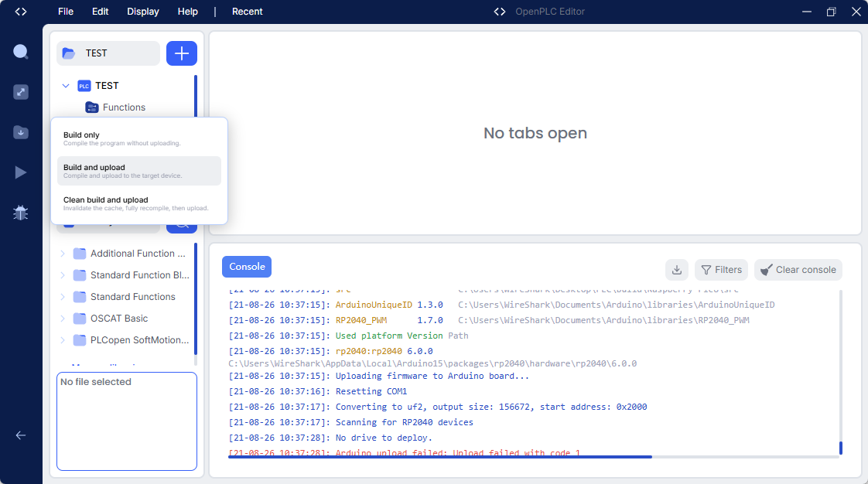Click the Standard Functions folder icon
Viewport: 868px width, 484px height.
[80, 296]
